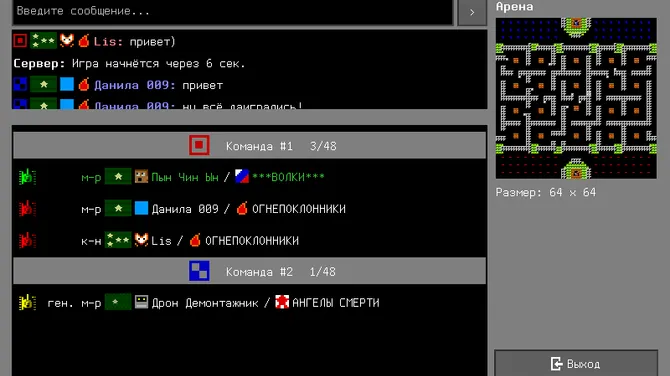
Task: Click the robot avatar of Дрон Демонтажник
Action: click(141, 303)
